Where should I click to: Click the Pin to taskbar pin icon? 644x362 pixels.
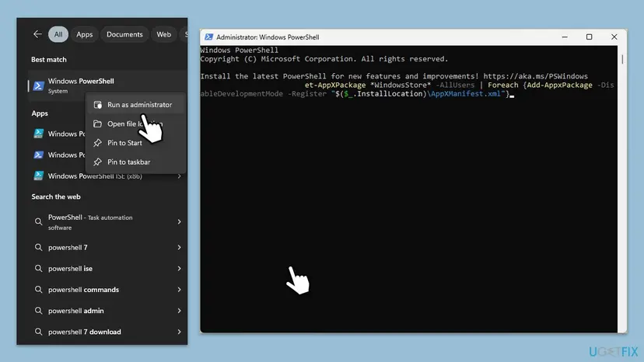tap(97, 162)
